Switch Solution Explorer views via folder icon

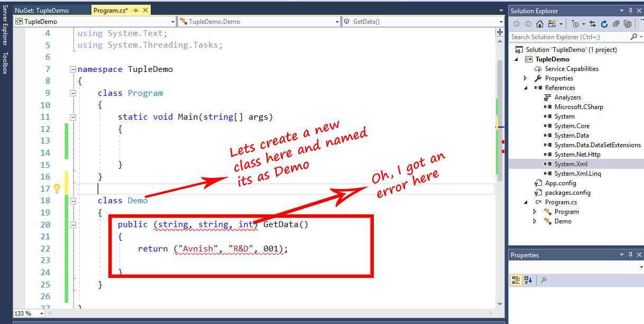click(x=552, y=24)
